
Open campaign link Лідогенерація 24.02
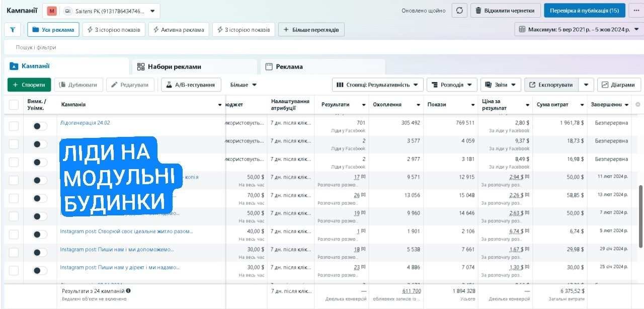coord(85,123)
